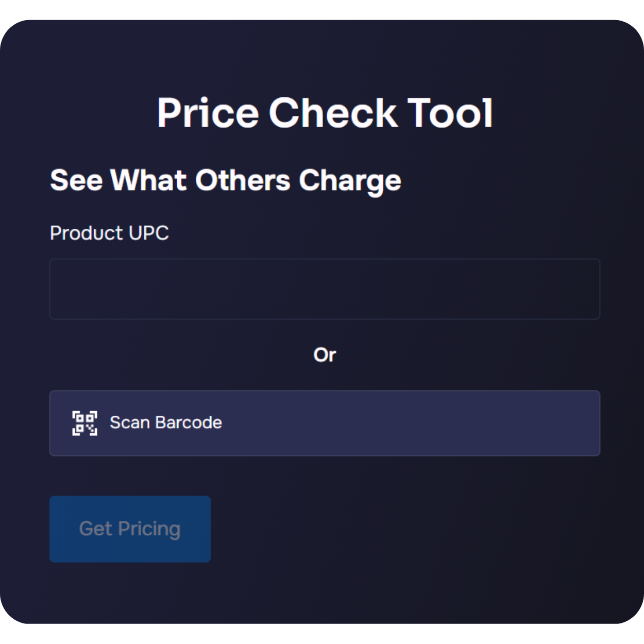Click the Scan Barcode button
Image resolution: width=644 pixels, height=644 pixels.
(x=325, y=423)
